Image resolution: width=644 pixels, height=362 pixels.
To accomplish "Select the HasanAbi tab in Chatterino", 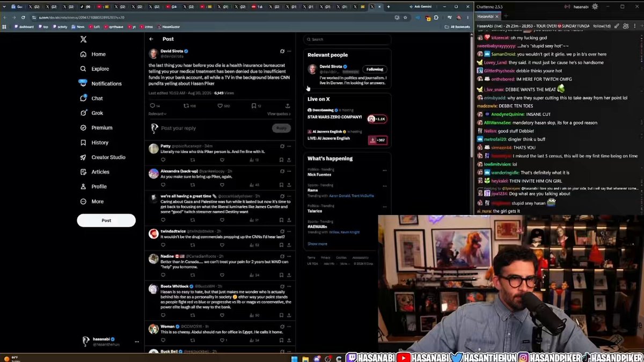I will click(488, 16).
